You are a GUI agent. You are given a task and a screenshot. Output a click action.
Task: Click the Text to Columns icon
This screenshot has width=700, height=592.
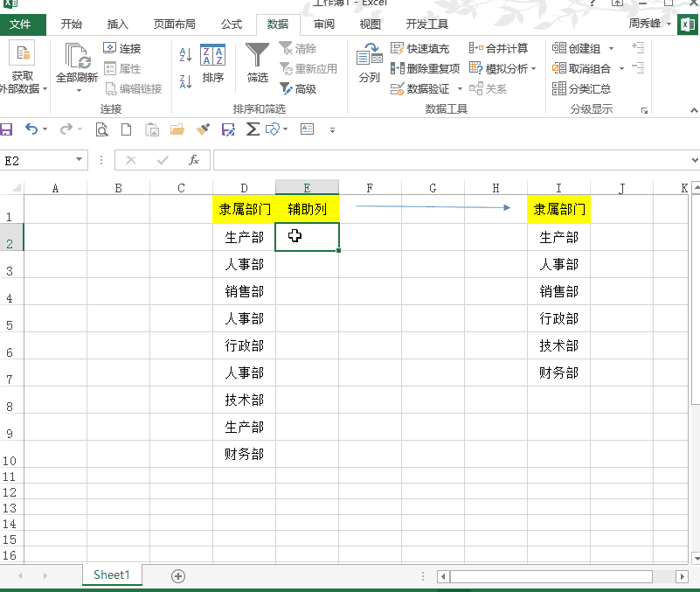click(369, 55)
